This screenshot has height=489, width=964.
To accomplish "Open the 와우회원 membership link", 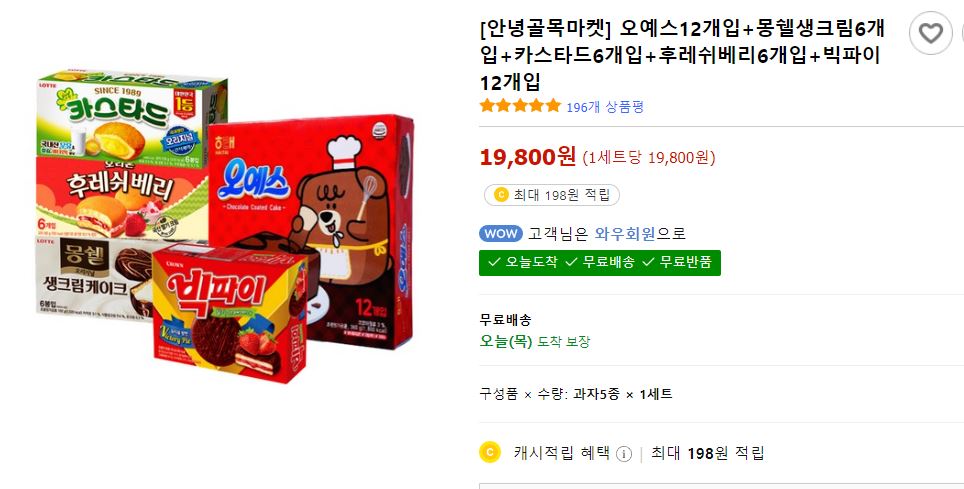I will pos(625,234).
